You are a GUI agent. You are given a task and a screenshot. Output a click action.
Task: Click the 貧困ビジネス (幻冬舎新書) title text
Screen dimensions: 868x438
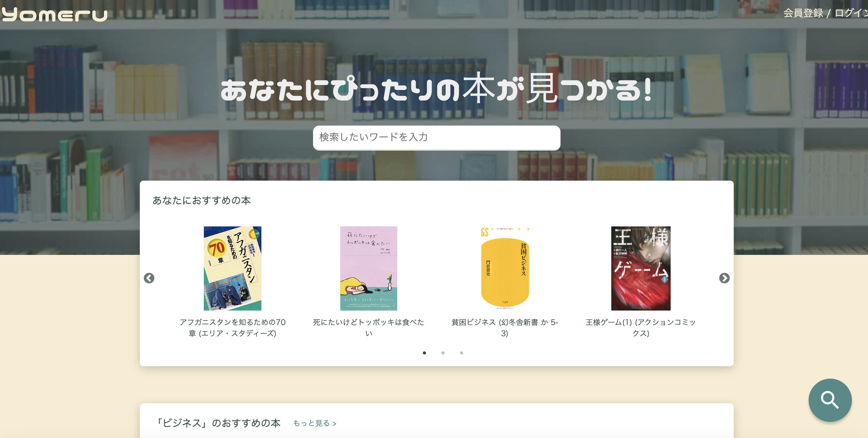point(505,328)
